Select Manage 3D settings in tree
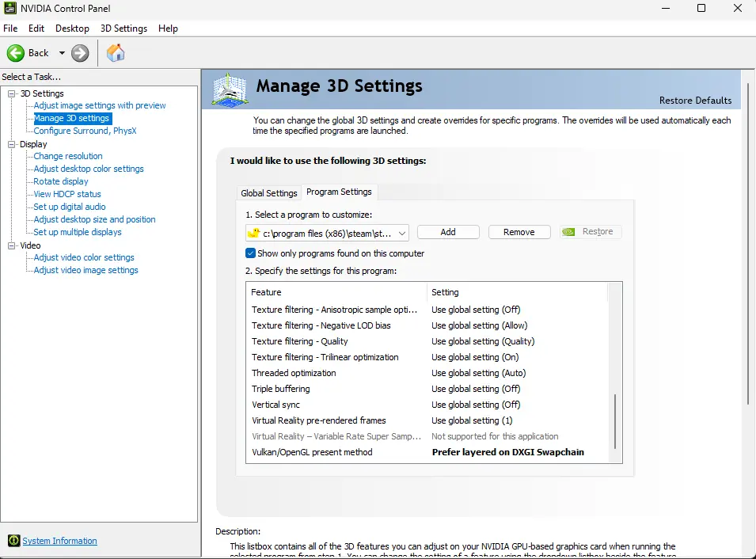This screenshot has height=559, width=756. point(71,118)
